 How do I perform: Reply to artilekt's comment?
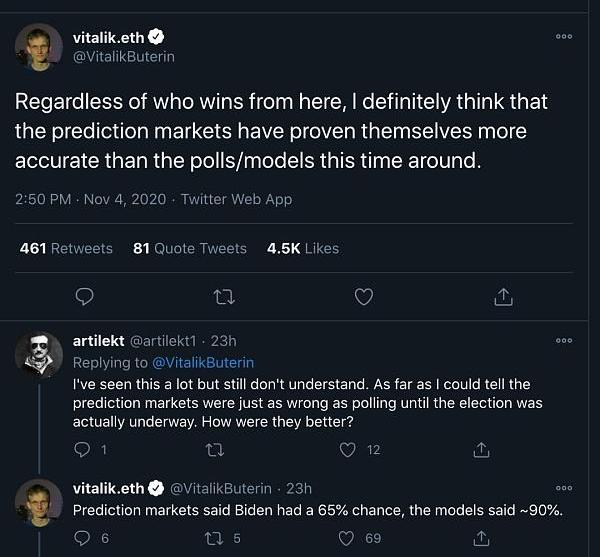point(83,450)
